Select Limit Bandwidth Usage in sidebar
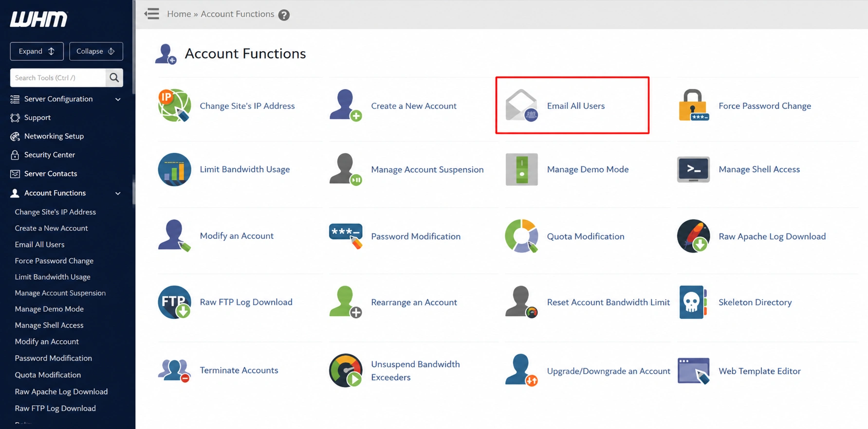Image resolution: width=868 pixels, height=429 pixels. click(53, 277)
